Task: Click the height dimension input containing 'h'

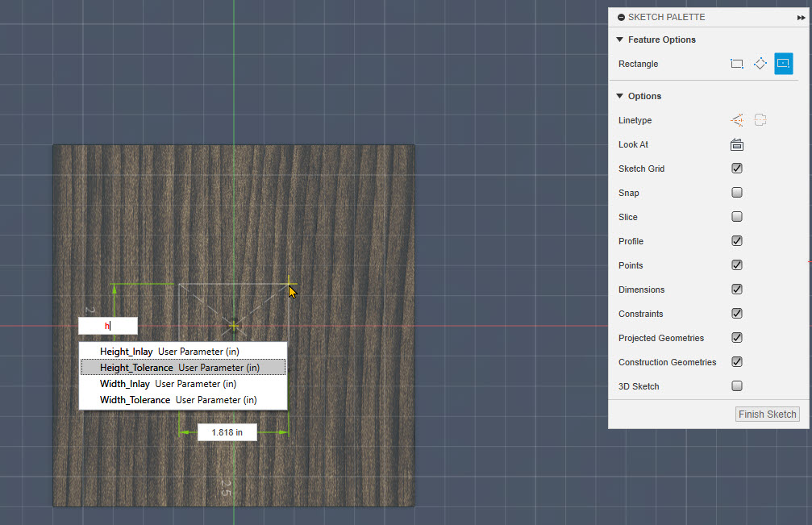Action: point(108,326)
